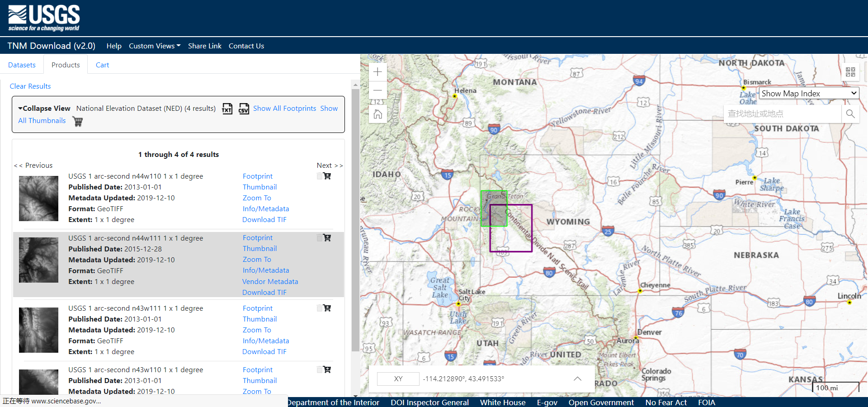Download TIF for n43w111
The image size is (868, 407).
point(264,351)
